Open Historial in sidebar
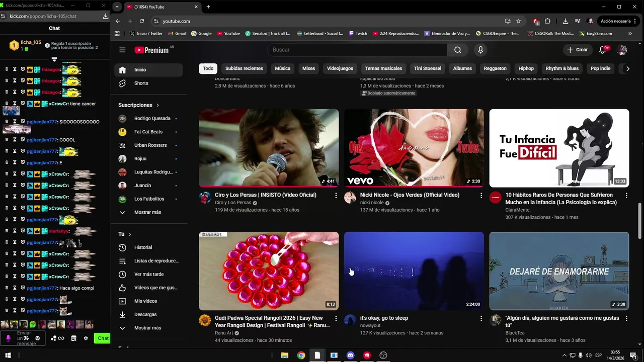Image resolution: width=644 pixels, height=362 pixels. [x=149, y=247]
